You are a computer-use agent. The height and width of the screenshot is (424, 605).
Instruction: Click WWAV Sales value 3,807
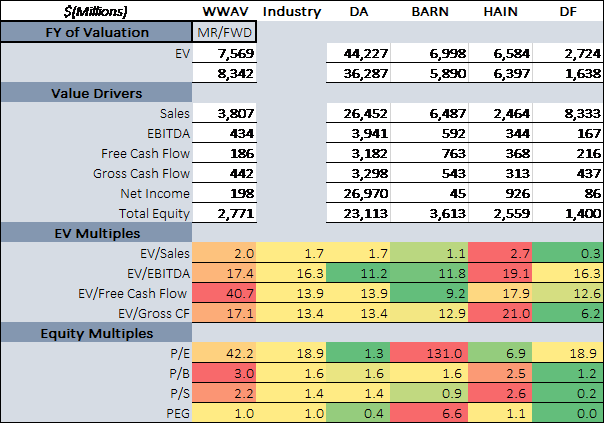click(225, 113)
